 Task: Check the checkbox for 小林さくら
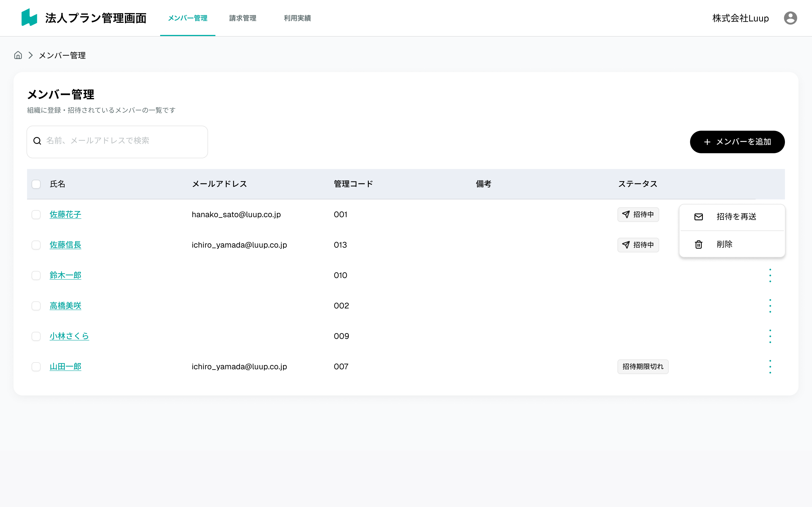coord(36,336)
